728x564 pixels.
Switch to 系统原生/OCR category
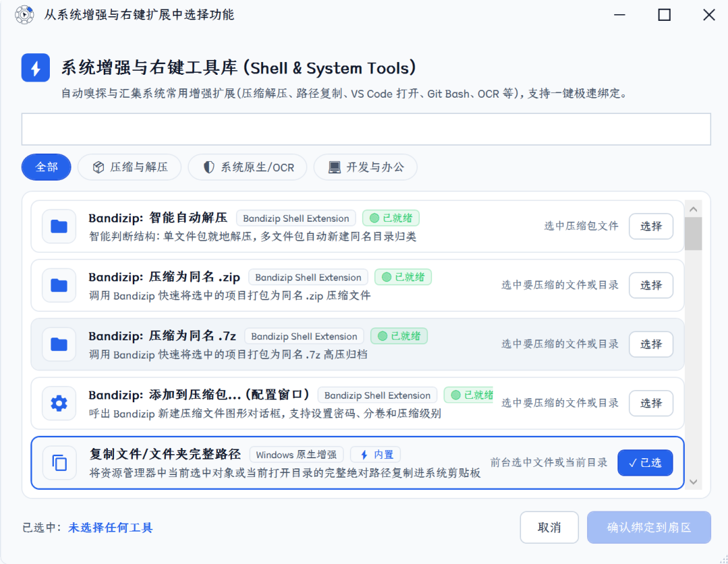pos(247,167)
